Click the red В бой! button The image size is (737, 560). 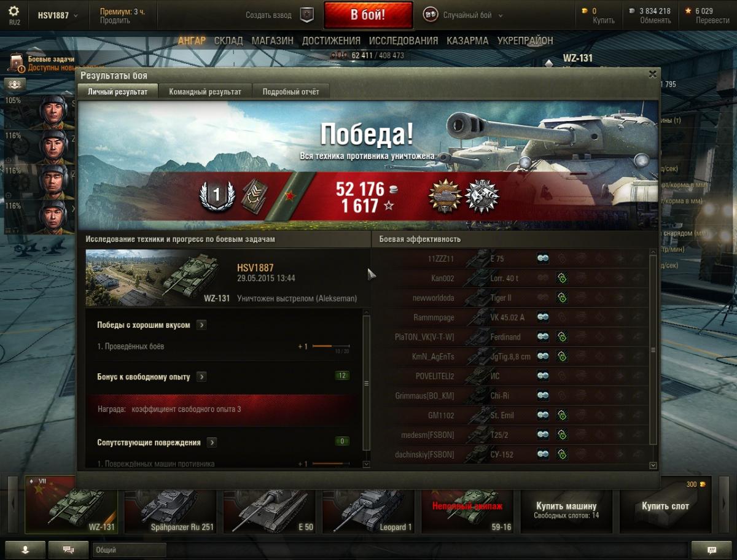[368, 15]
